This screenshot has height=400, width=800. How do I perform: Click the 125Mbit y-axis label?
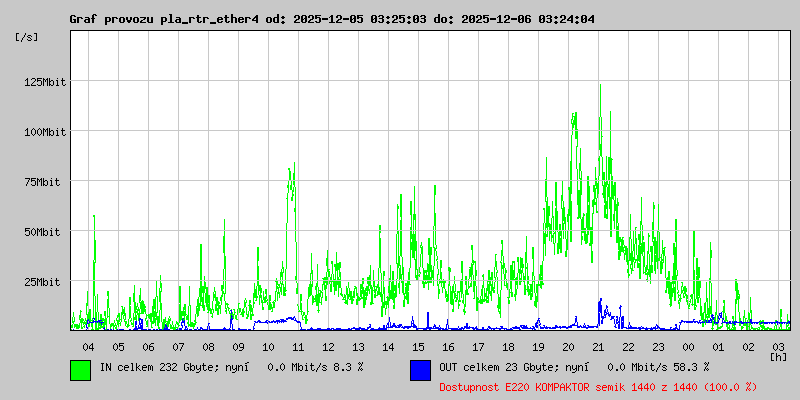click(x=45, y=82)
